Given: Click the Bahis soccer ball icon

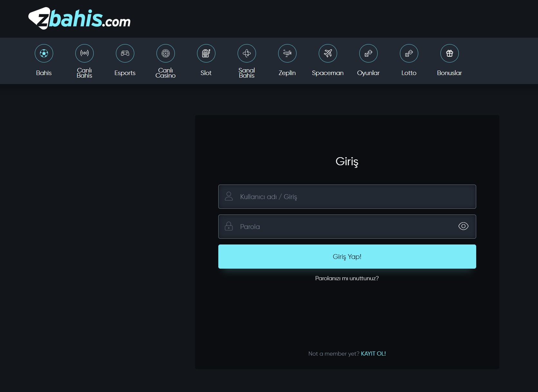Looking at the screenshot, I should (44, 53).
